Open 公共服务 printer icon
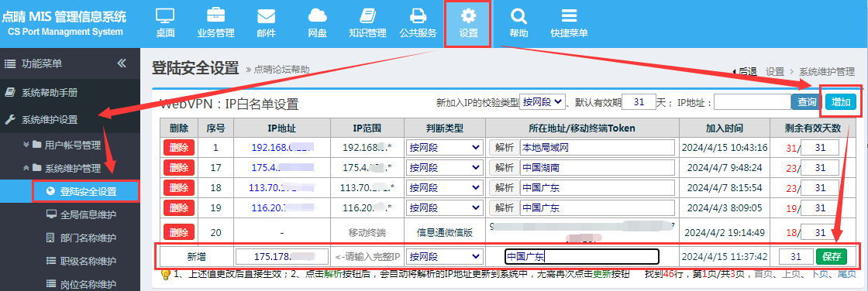 (x=418, y=15)
